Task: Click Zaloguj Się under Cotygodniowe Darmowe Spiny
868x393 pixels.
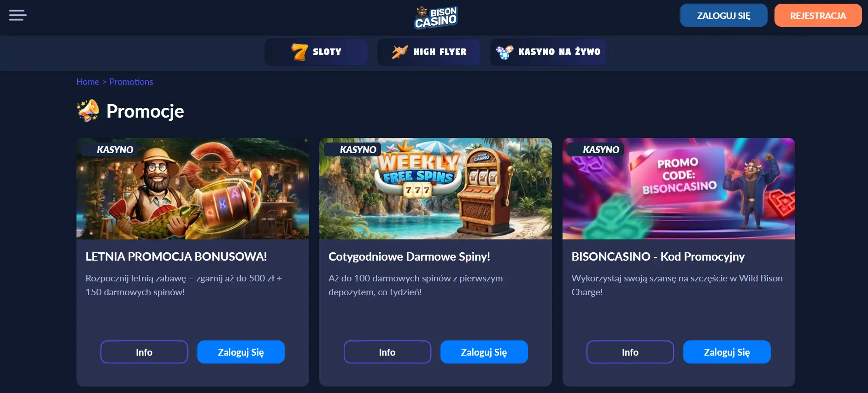Action: 484,352
